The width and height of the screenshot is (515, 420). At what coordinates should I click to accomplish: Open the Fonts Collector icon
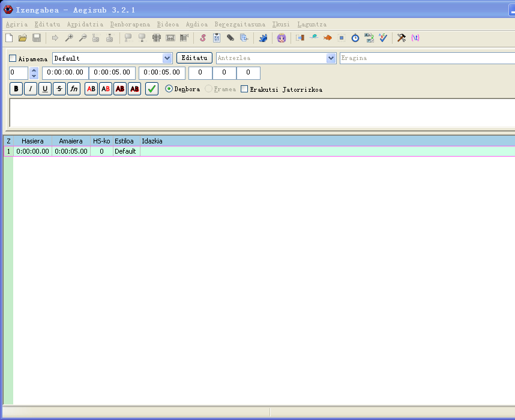tap(244, 38)
